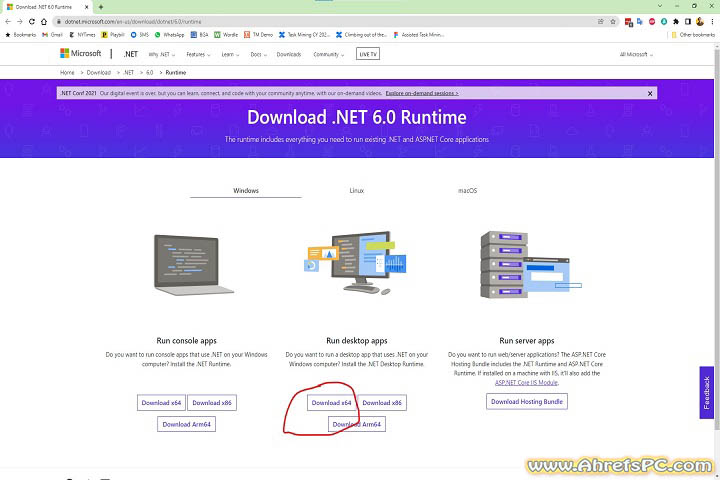Screen dimensions: 720x480
Task: Close the Download .NET 6.0 Runtime tab
Action: pyautogui.click(x=86, y=7)
